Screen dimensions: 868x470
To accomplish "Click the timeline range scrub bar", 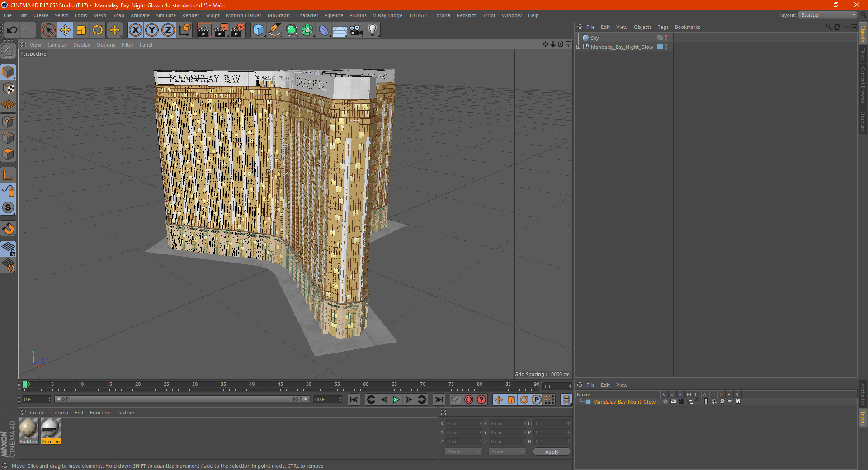I will pos(182,399).
